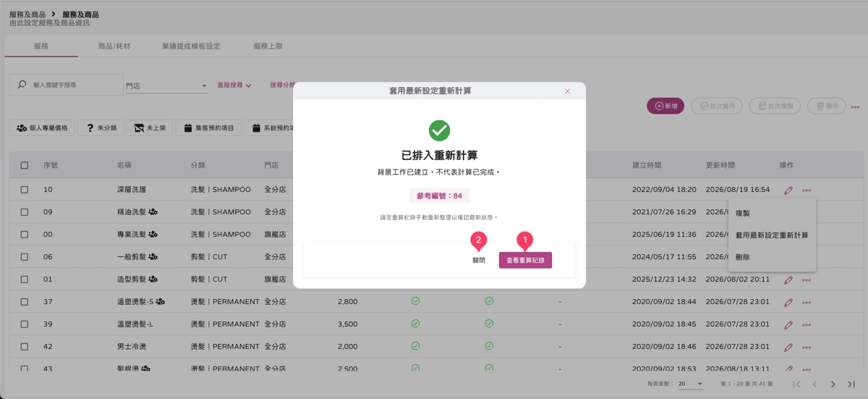Viewport: 868px width, 399px height.
Task: Check the row 09 精油洗髮 checkbox
Action: (x=25, y=212)
